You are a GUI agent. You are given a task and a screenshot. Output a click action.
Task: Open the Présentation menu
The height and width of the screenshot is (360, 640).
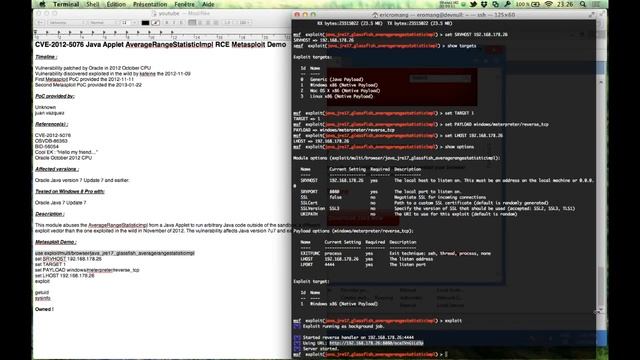click(x=150, y=4)
